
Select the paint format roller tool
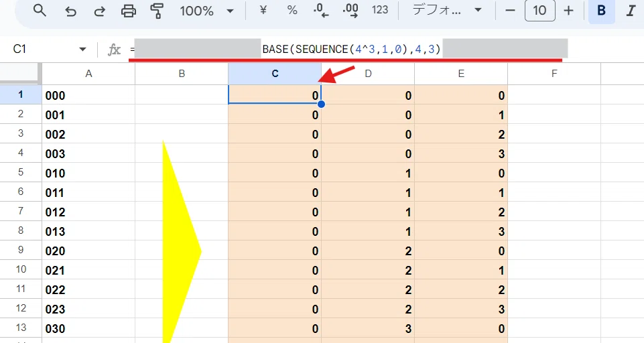tap(157, 11)
